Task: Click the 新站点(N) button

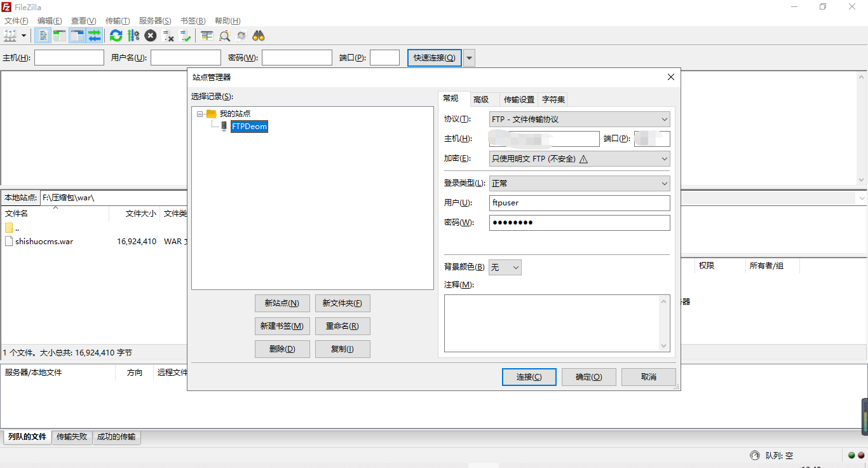Action: [282, 303]
